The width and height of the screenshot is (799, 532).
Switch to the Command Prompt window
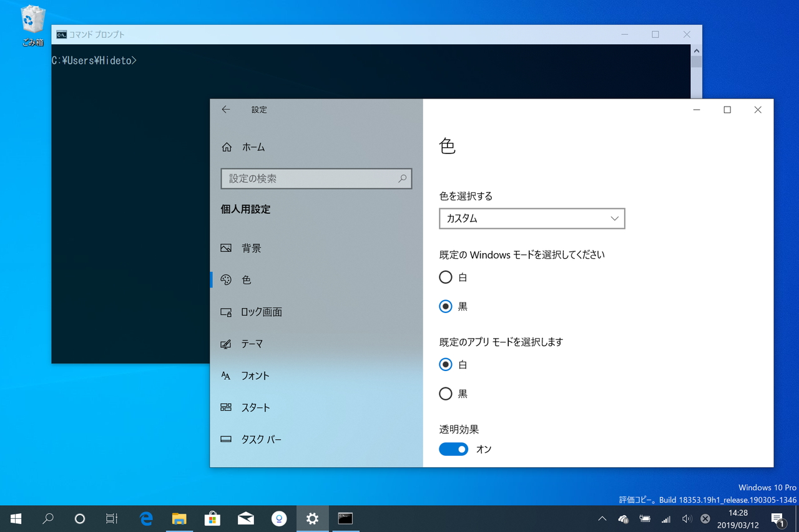point(344,518)
